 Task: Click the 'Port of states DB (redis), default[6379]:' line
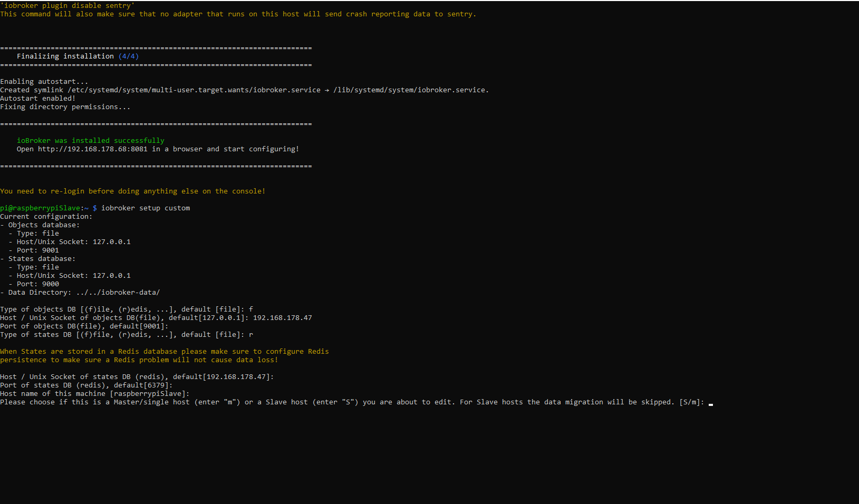pyautogui.click(x=86, y=385)
